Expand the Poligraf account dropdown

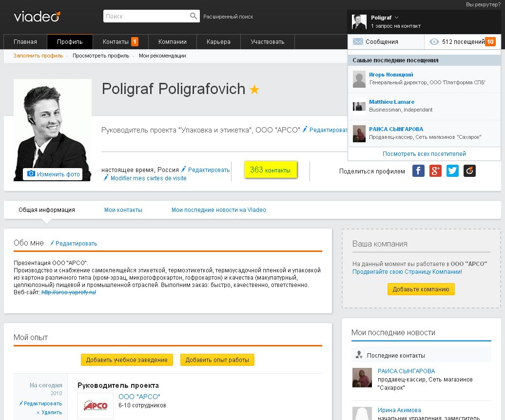396,18
